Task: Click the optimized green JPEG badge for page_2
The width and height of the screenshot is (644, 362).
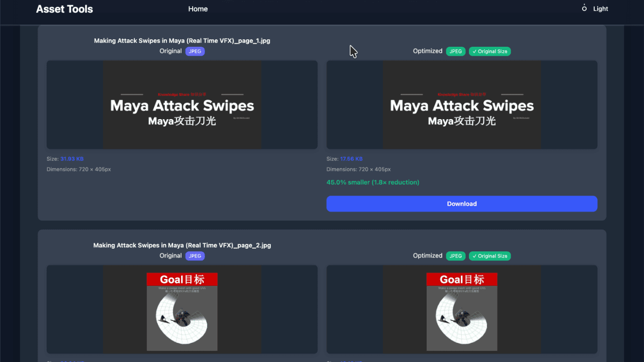Action: [x=455, y=256]
